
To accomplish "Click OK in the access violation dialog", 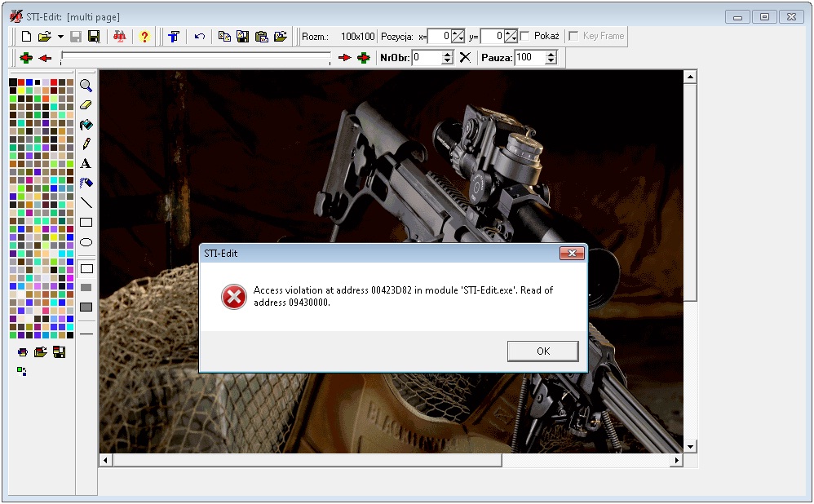I will pyautogui.click(x=542, y=351).
